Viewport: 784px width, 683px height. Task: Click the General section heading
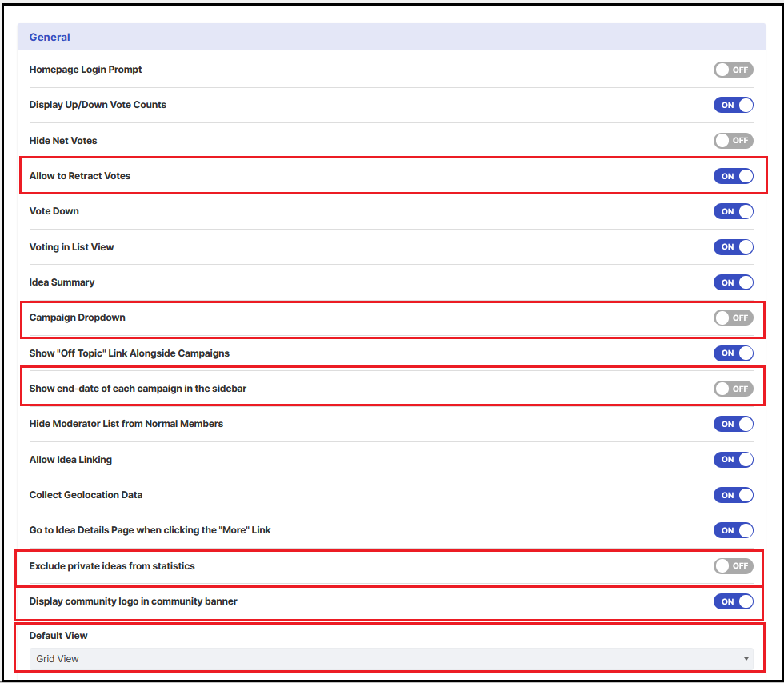pyautogui.click(x=50, y=37)
